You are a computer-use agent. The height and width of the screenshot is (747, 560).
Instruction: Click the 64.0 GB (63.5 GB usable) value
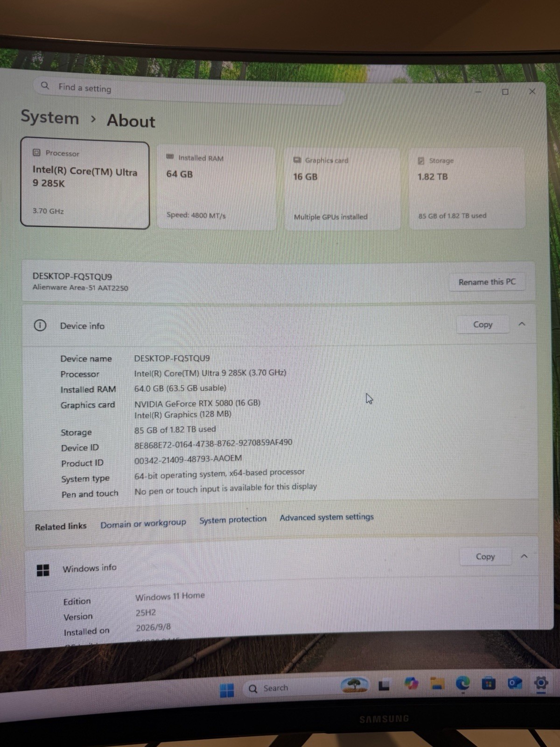click(180, 388)
